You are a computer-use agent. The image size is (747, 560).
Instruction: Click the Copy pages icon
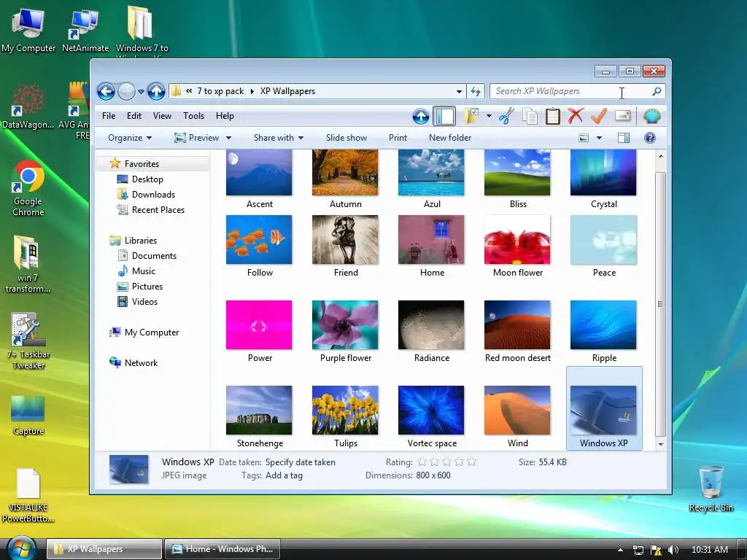pos(530,116)
